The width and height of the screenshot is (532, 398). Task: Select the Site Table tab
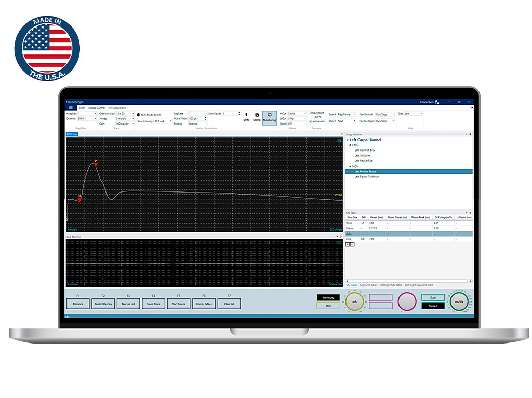(x=352, y=285)
